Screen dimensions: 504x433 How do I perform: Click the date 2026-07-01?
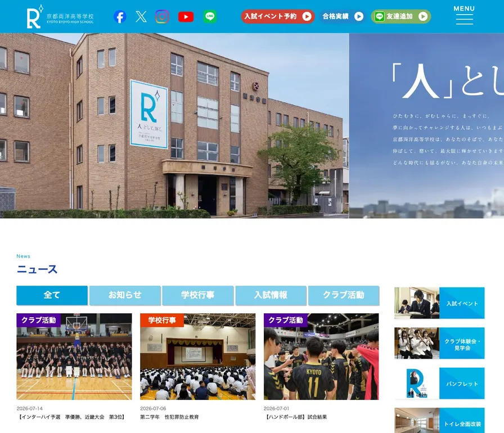pos(276,409)
